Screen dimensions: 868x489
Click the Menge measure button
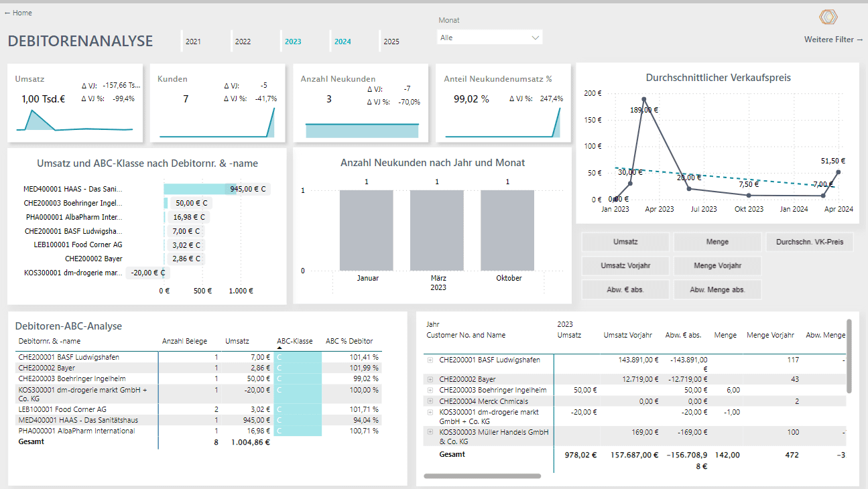pos(717,242)
